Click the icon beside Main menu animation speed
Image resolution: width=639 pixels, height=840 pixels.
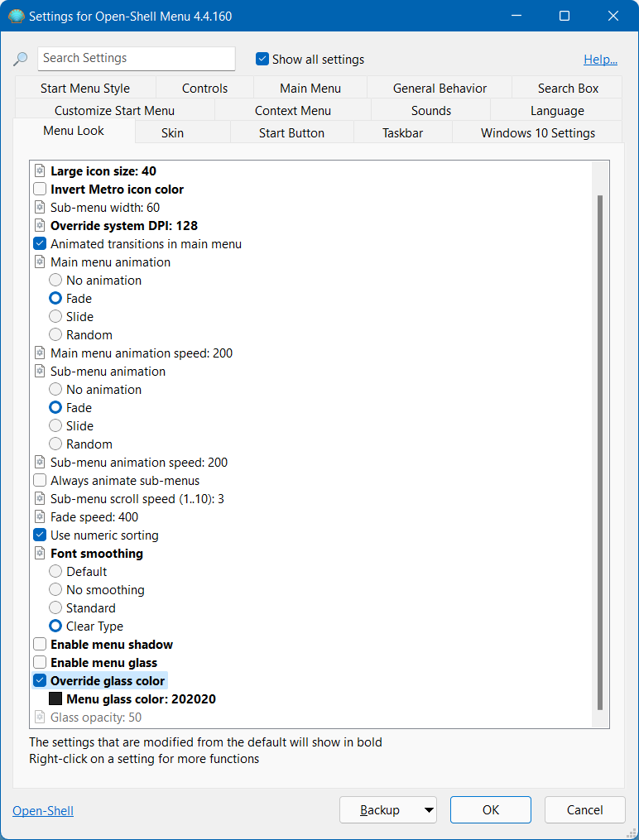point(40,353)
